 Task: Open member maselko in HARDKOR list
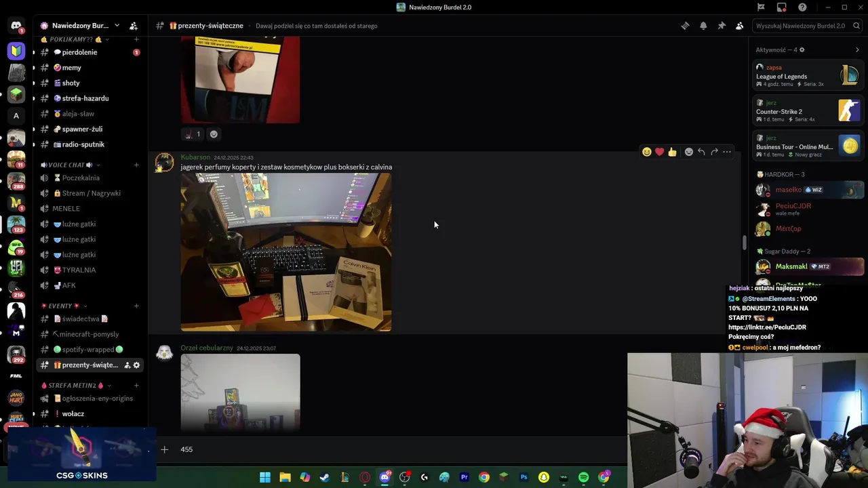(808, 190)
